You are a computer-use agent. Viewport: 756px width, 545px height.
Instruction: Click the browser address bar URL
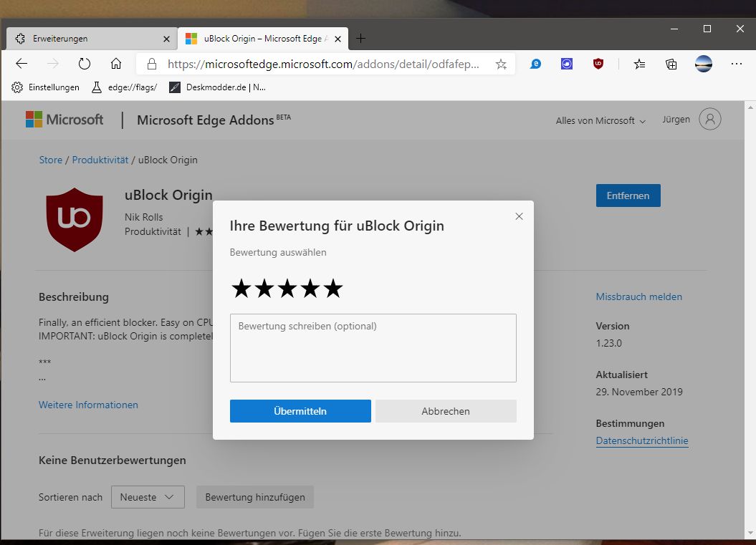[323, 64]
